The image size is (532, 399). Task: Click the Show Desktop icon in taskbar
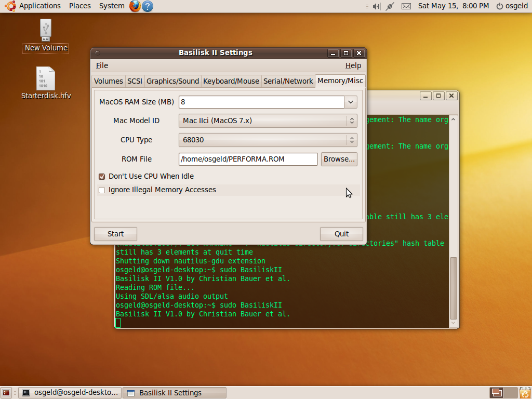coord(6,393)
